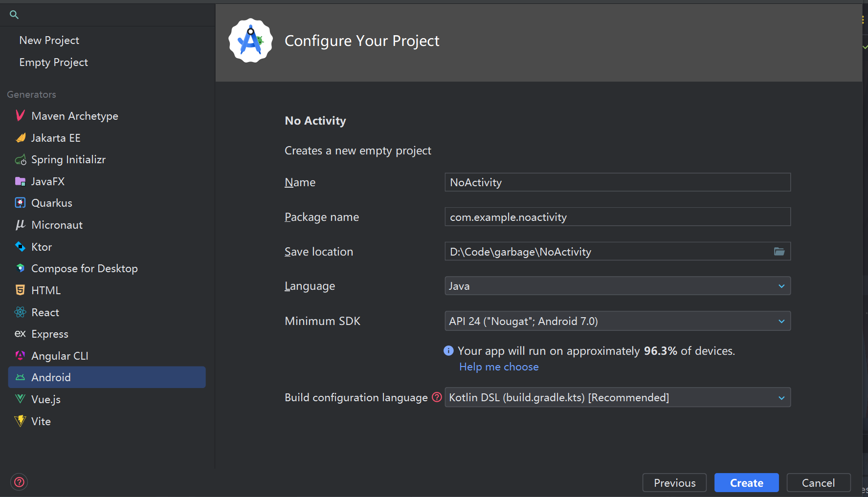
Task: Choose Micronaut generator label
Action: [57, 225]
